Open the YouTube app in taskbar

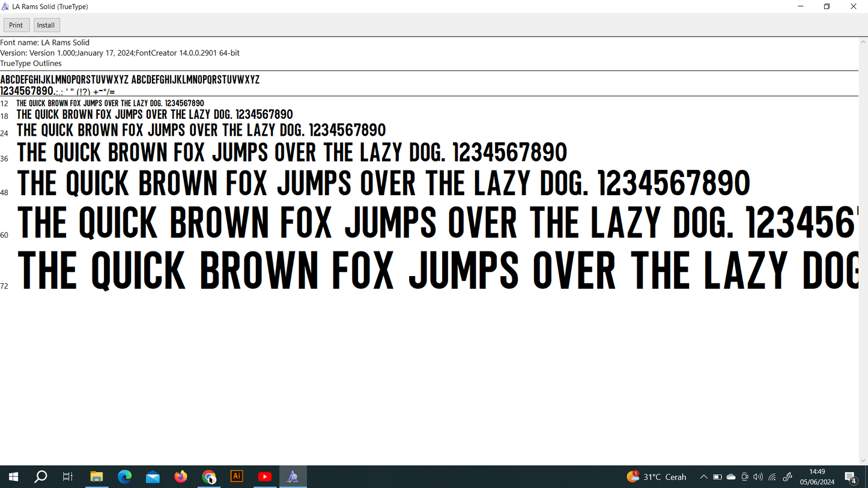coord(265,477)
